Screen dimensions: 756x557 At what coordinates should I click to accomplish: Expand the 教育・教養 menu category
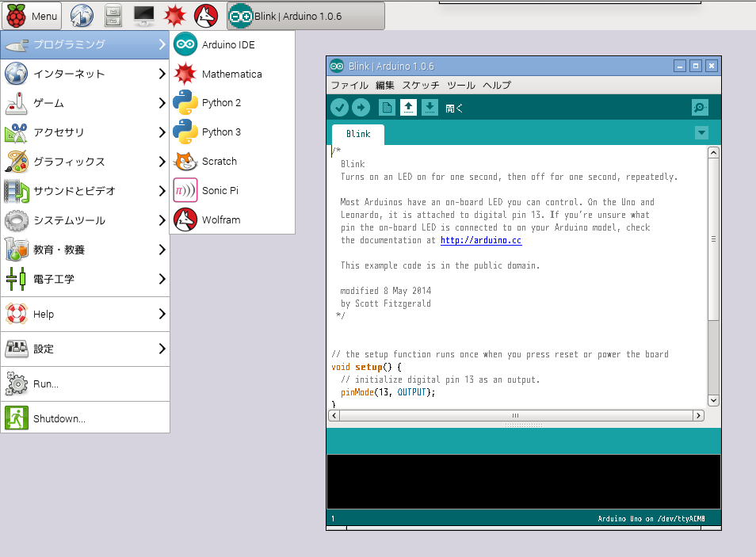[85, 250]
